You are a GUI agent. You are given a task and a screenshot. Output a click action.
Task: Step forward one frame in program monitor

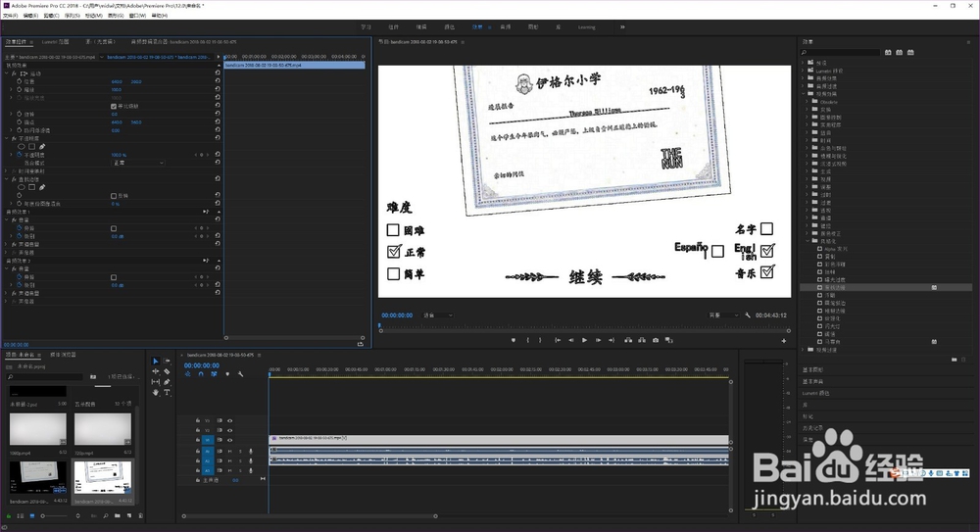(598, 340)
